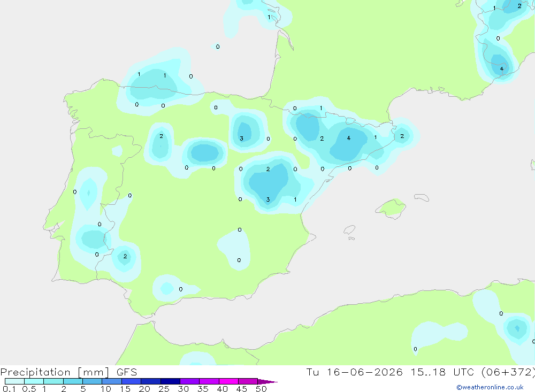Screen dimensions: 535x392
Task: Pick the 10–15 mm legend color swatch
Action: click(112, 381)
